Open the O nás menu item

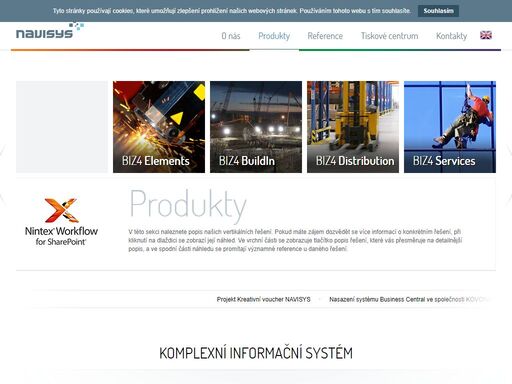click(x=231, y=36)
